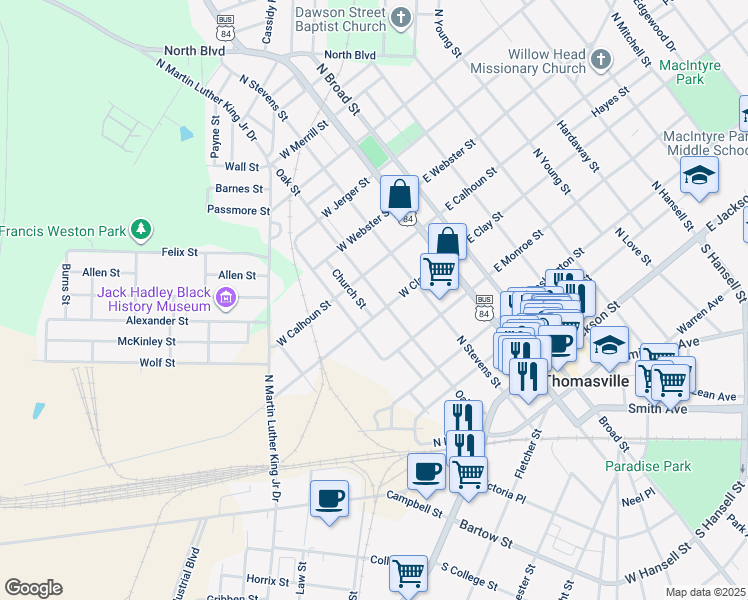Click the shopping cart marker near Victoria Pl

(x=467, y=474)
